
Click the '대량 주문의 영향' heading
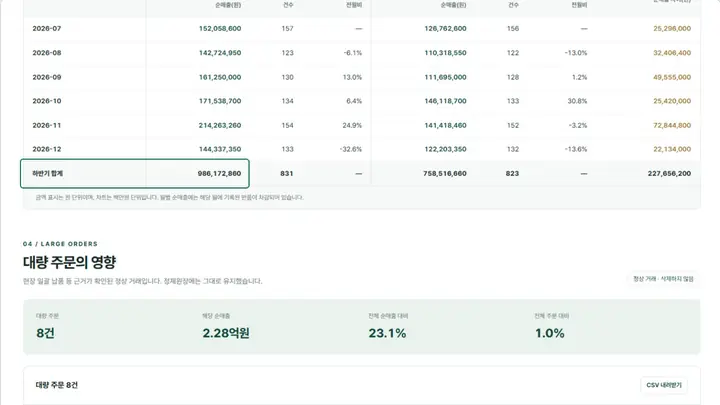(69, 262)
